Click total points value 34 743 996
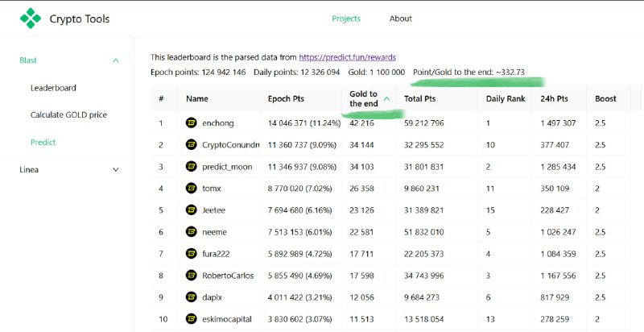The height and width of the screenshot is (332, 644). [424, 276]
